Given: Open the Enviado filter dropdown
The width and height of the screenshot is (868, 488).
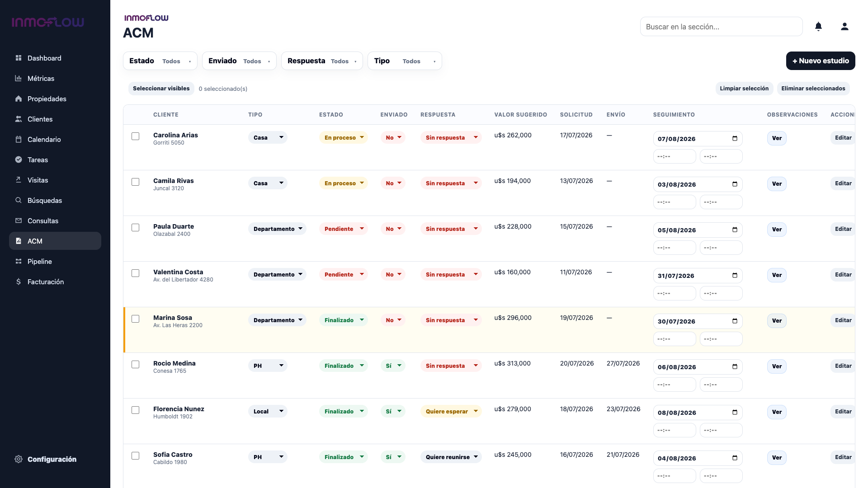Looking at the screenshot, I should coord(239,61).
